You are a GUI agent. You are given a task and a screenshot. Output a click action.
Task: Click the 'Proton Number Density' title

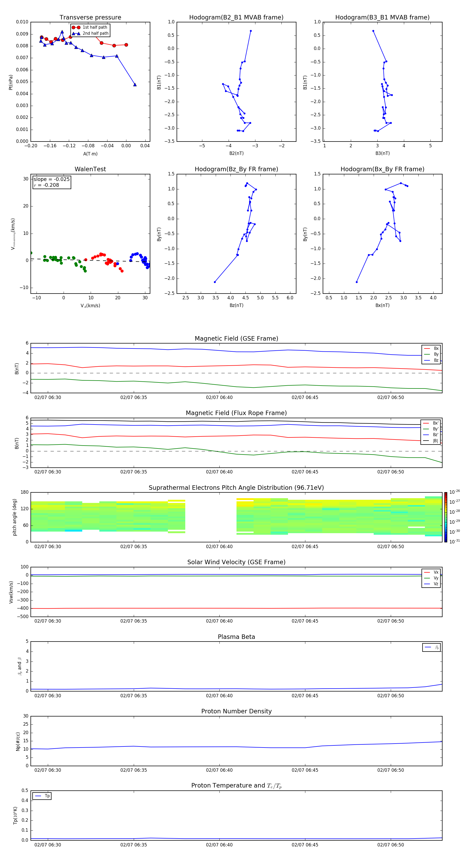(x=236, y=711)
